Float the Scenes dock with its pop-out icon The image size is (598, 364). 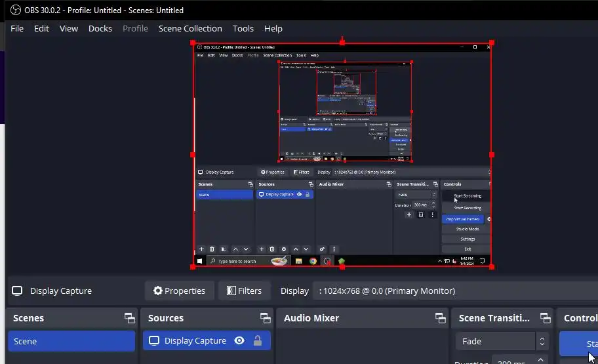pyautogui.click(x=130, y=318)
